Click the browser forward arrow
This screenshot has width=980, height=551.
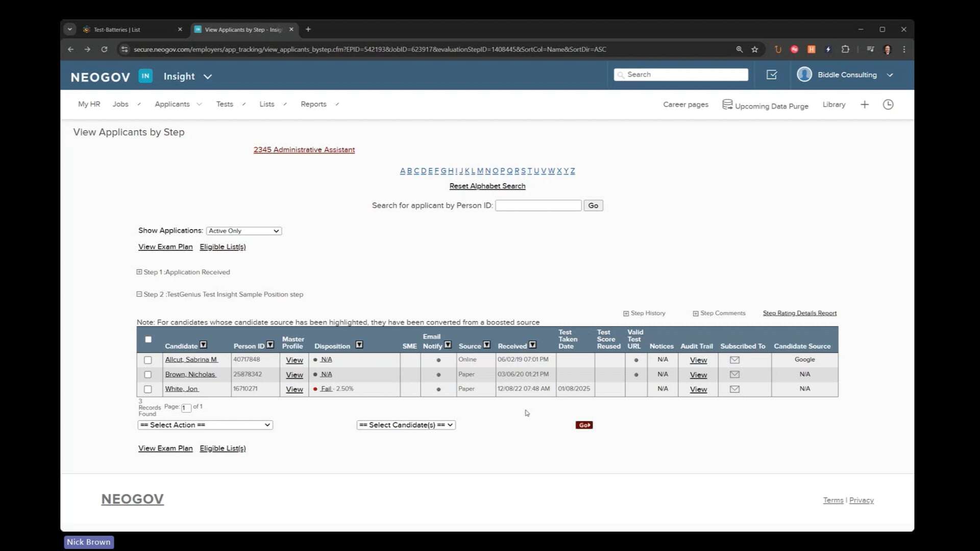[87, 49]
